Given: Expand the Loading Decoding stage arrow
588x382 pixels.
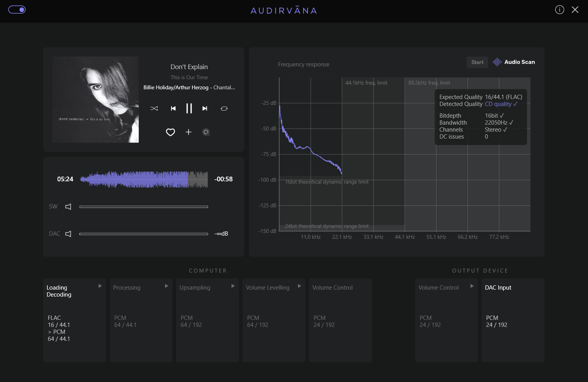Looking at the screenshot, I should point(100,286).
